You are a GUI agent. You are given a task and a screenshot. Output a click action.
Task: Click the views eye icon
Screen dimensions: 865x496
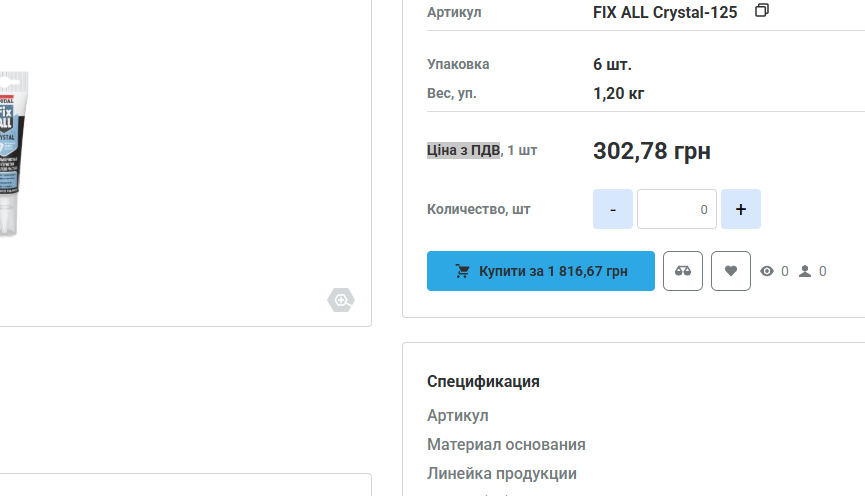tap(767, 271)
